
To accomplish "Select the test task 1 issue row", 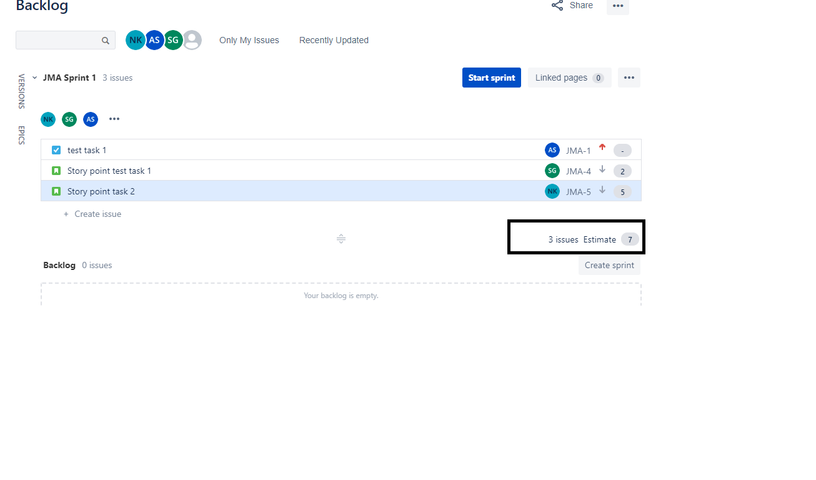I will pyautogui.click(x=341, y=150).
